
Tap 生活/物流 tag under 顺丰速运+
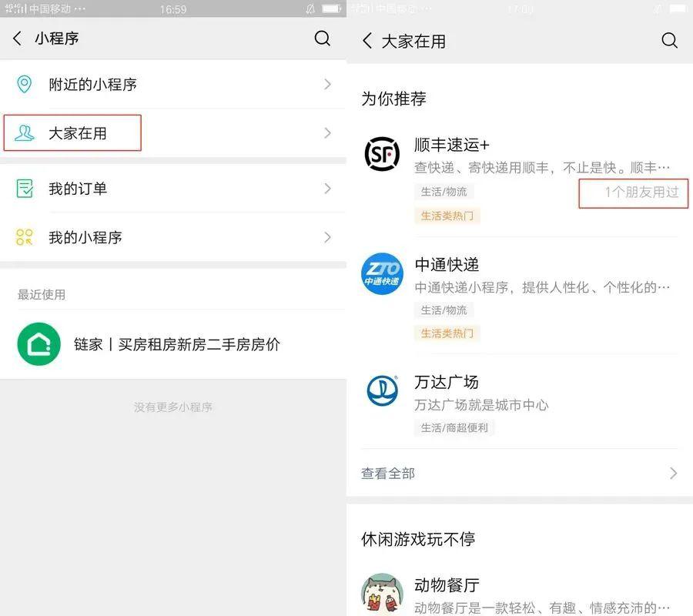(x=444, y=192)
